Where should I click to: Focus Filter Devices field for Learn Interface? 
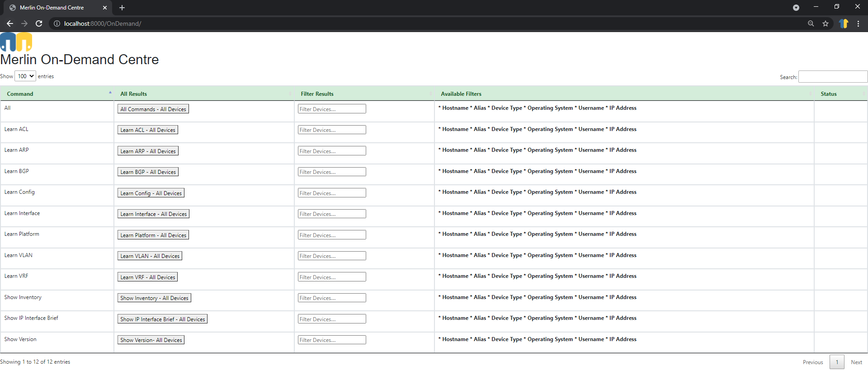click(332, 214)
